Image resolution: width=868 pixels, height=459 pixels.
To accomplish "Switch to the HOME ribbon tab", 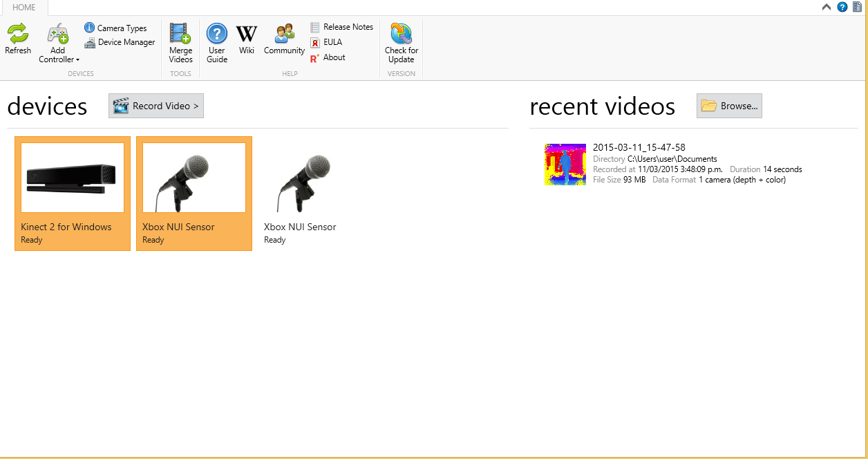I will [x=24, y=8].
